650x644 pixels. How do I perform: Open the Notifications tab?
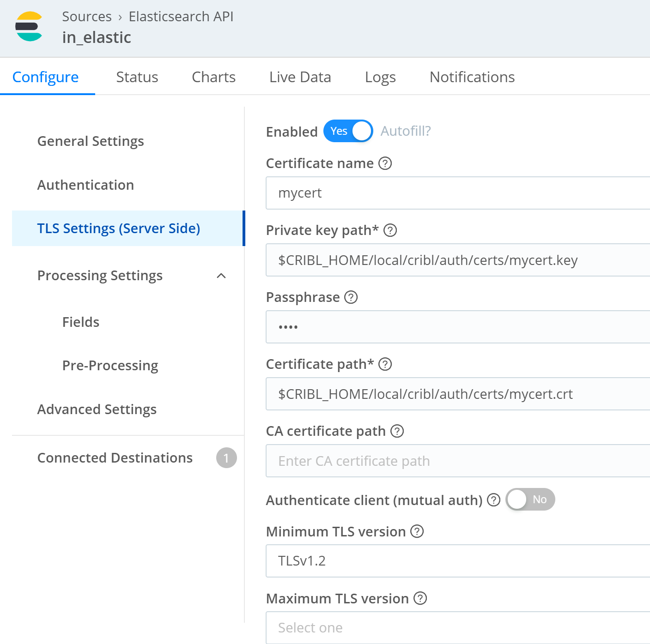click(x=472, y=77)
